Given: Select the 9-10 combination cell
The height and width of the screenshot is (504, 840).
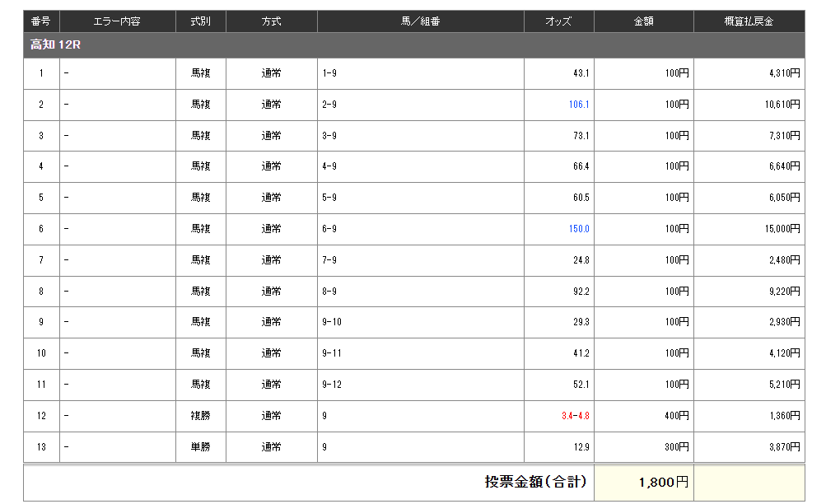Looking at the screenshot, I should coord(421,322).
